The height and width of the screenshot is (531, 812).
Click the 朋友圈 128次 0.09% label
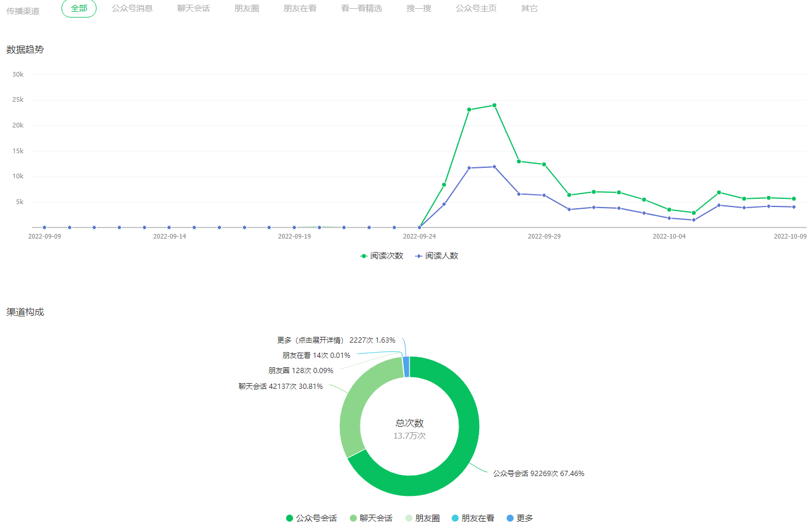301,370
